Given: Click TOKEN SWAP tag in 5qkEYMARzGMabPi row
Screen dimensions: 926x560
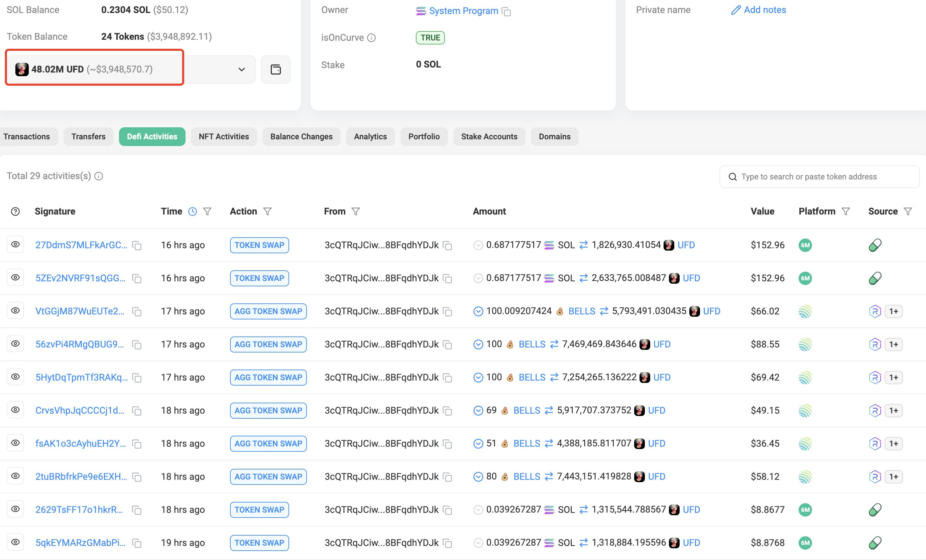Looking at the screenshot, I should click(x=259, y=543).
